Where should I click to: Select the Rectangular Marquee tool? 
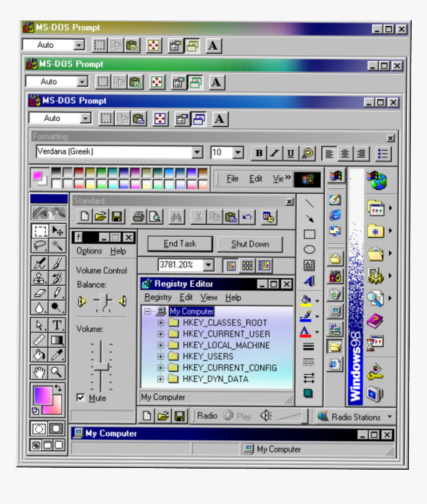coord(40,231)
